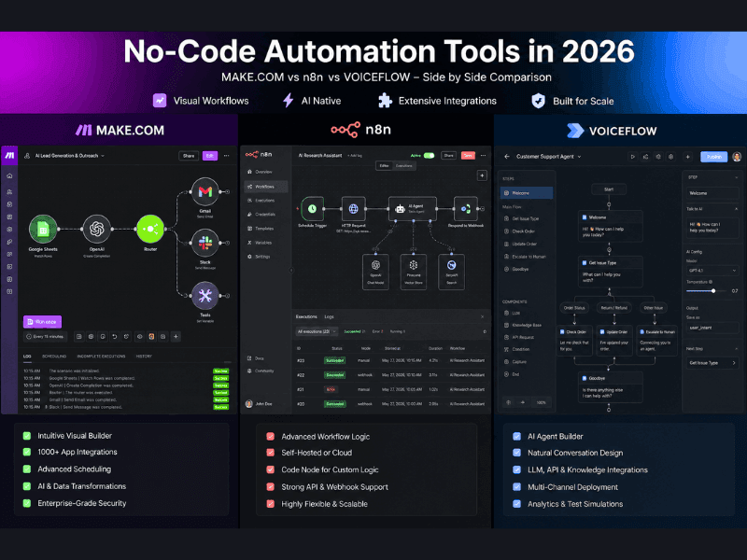Click the purple Edit button in Make

(210, 156)
